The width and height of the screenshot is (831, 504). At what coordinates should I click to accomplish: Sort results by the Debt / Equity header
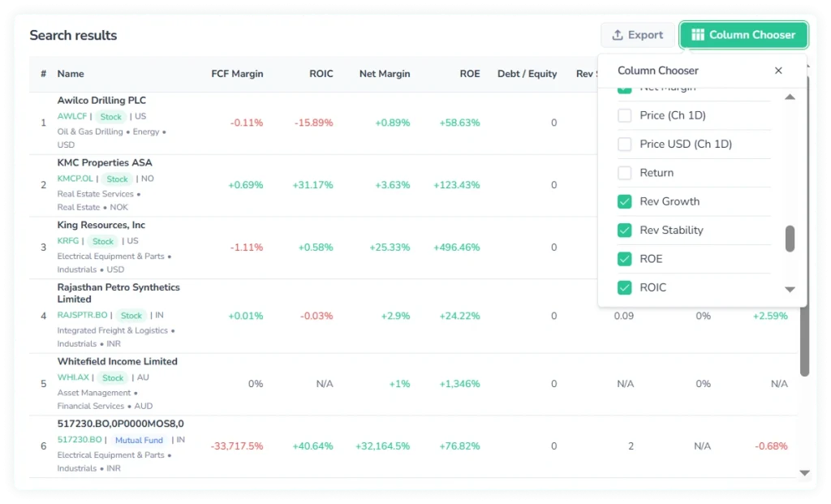click(527, 74)
